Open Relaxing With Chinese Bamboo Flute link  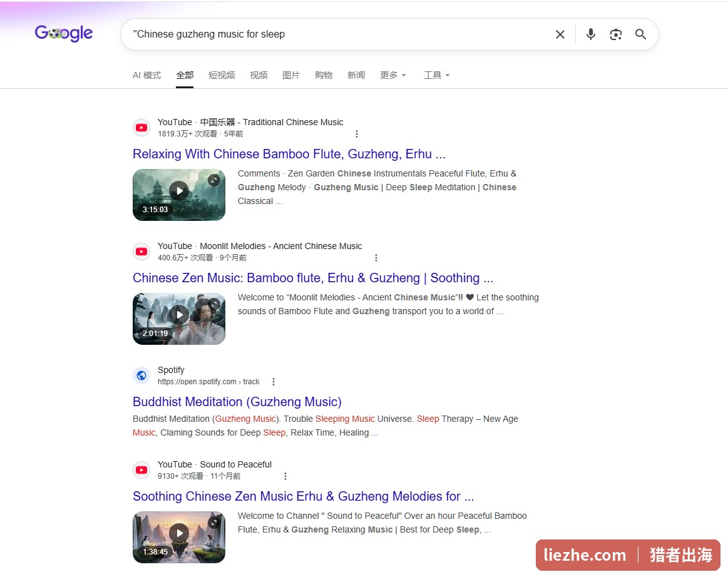[x=289, y=154]
